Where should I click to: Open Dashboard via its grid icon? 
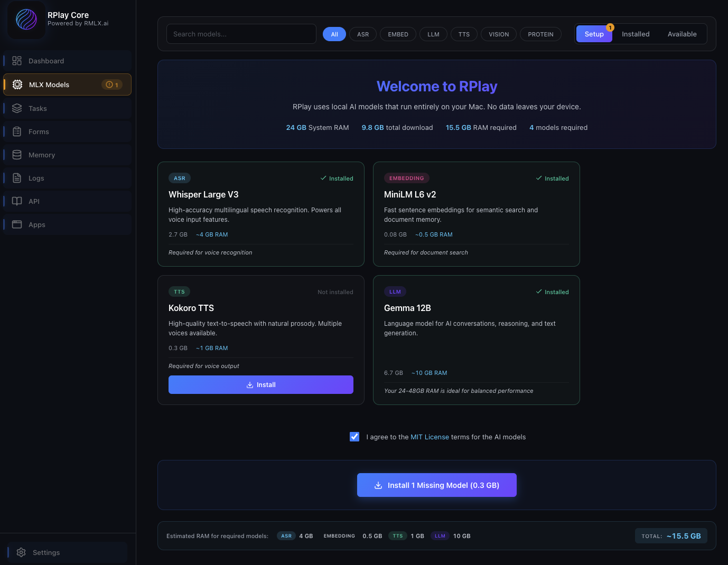[17, 61]
